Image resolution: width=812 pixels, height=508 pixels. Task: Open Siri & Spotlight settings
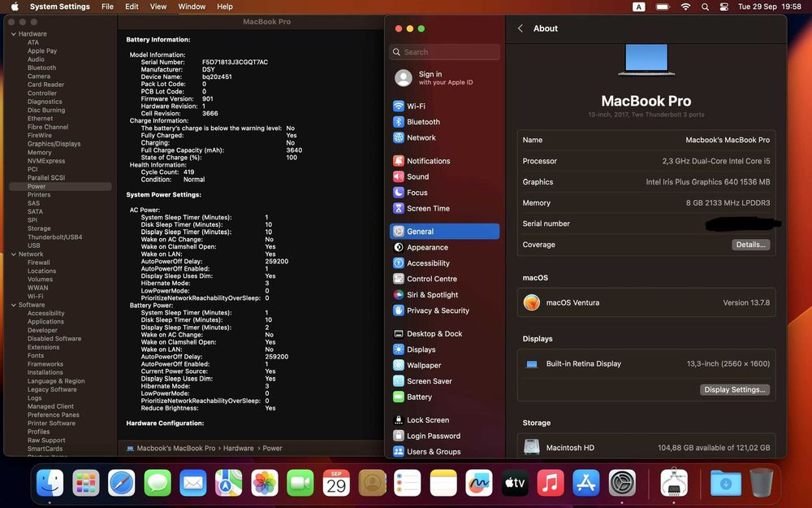444,295
